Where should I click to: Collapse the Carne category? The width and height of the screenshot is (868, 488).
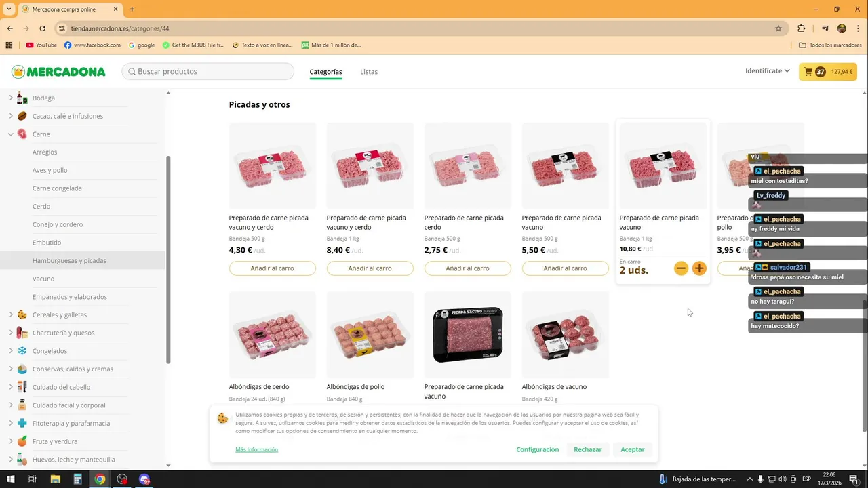coord(11,134)
